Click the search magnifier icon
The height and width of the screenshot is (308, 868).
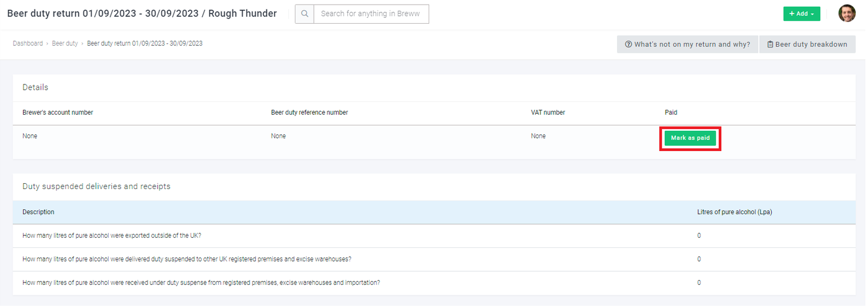pyautogui.click(x=304, y=14)
